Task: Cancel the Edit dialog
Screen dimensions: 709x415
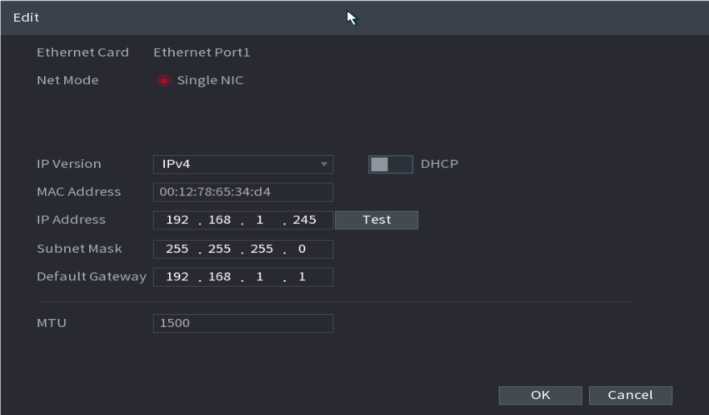Action: (x=630, y=395)
